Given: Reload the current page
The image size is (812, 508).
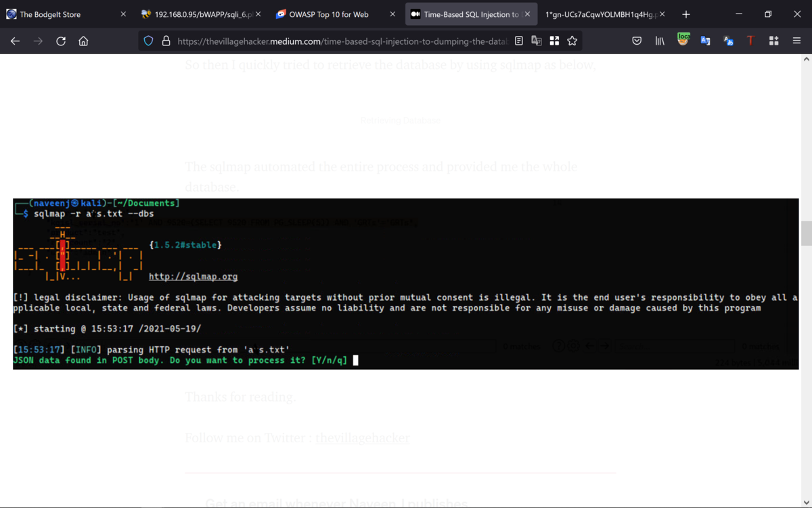Looking at the screenshot, I should click(61, 41).
